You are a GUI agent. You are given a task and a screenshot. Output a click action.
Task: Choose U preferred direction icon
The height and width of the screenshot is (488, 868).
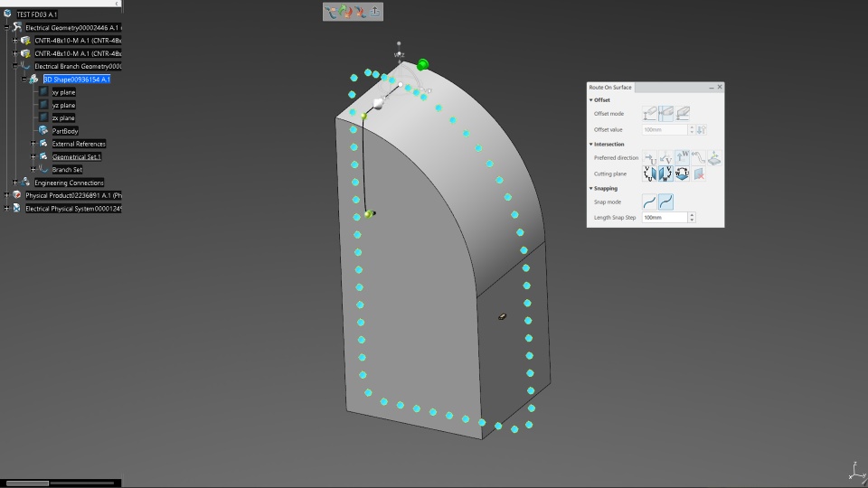tap(650, 157)
